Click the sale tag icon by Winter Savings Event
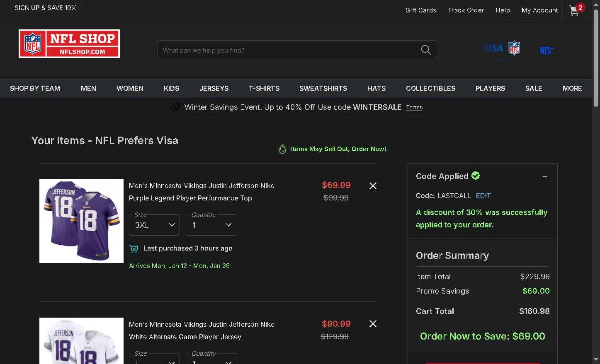This screenshot has width=600, height=364. [x=175, y=107]
